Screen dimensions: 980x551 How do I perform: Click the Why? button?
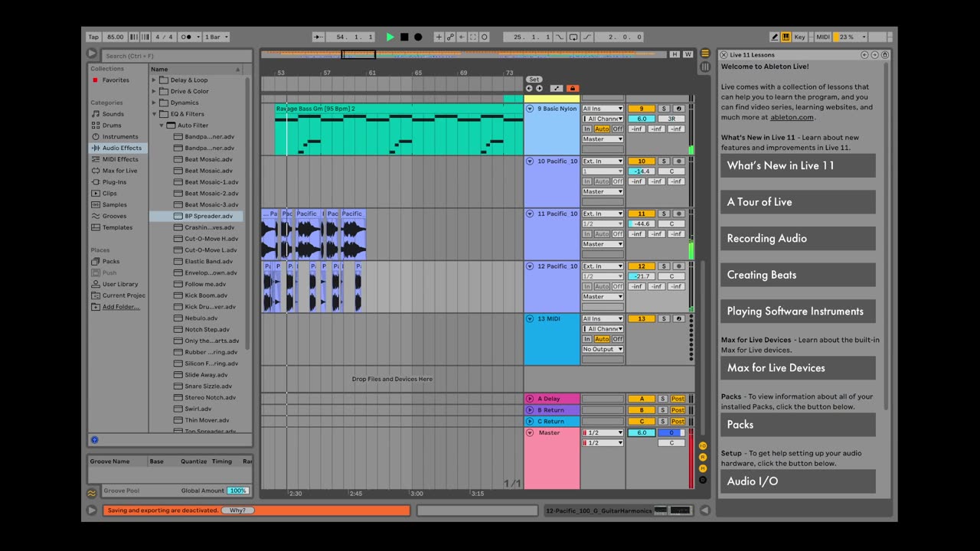click(237, 510)
